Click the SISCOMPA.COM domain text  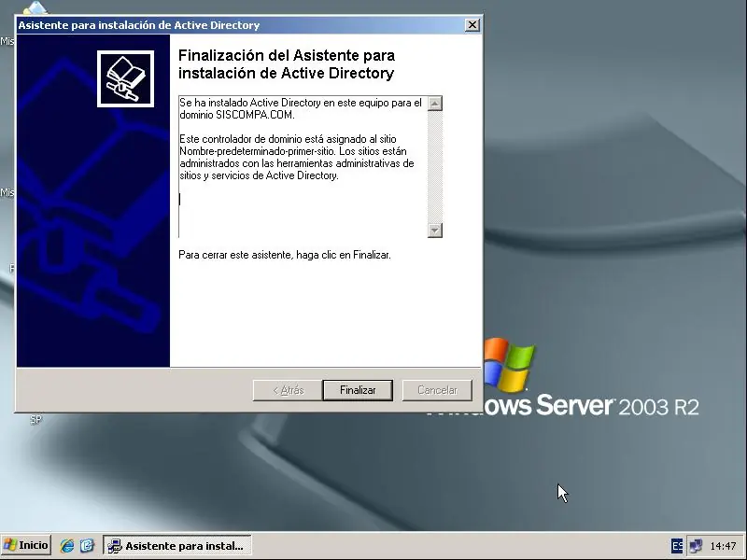point(254,115)
